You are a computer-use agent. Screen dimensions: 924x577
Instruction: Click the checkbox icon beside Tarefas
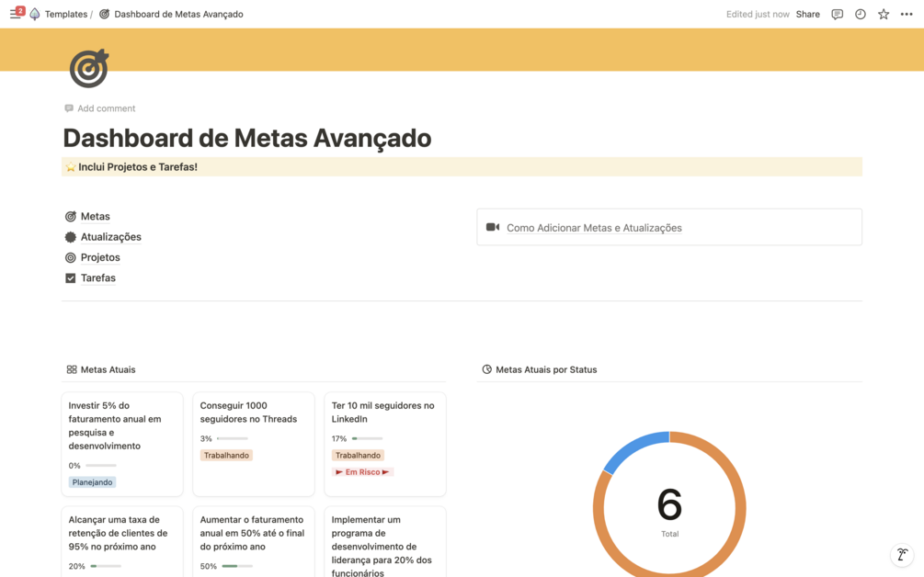point(71,277)
